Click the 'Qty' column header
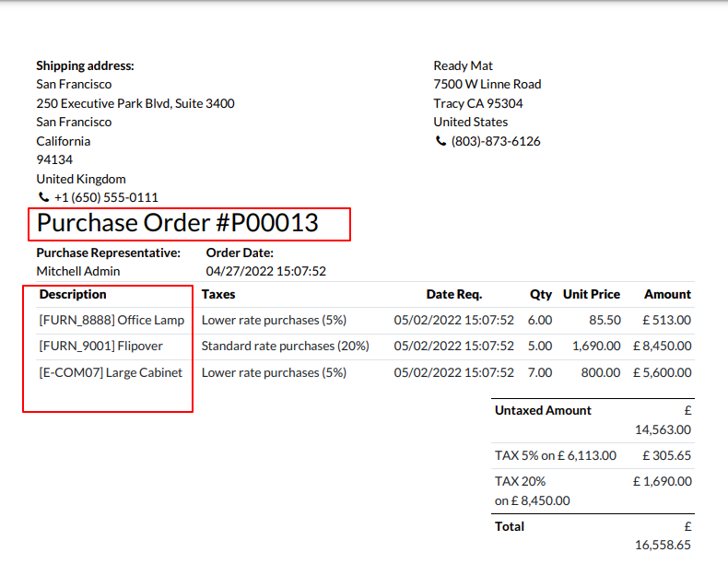The image size is (728, 564). click(541, 294)
